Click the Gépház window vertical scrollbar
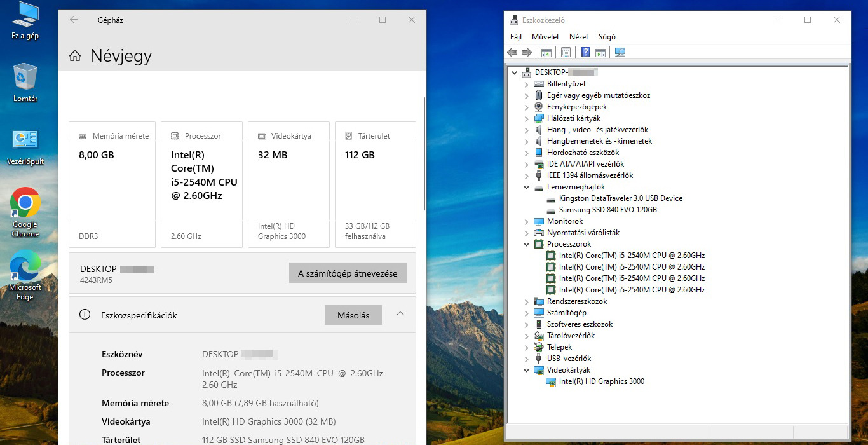 click(424, 154)
